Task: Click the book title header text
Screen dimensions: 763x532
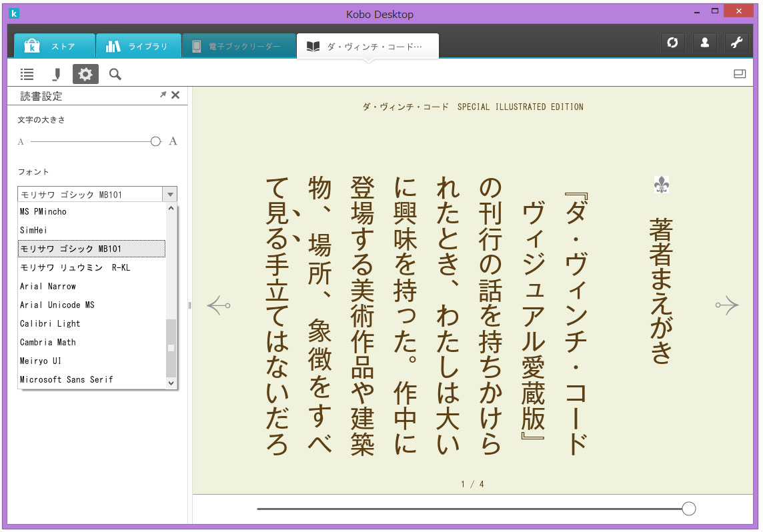Action: click(472, 107)
